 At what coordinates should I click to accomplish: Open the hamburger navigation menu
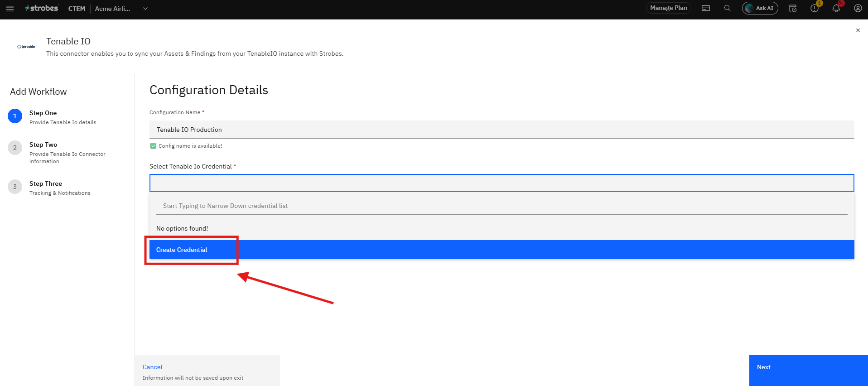(x=10, y=9)
